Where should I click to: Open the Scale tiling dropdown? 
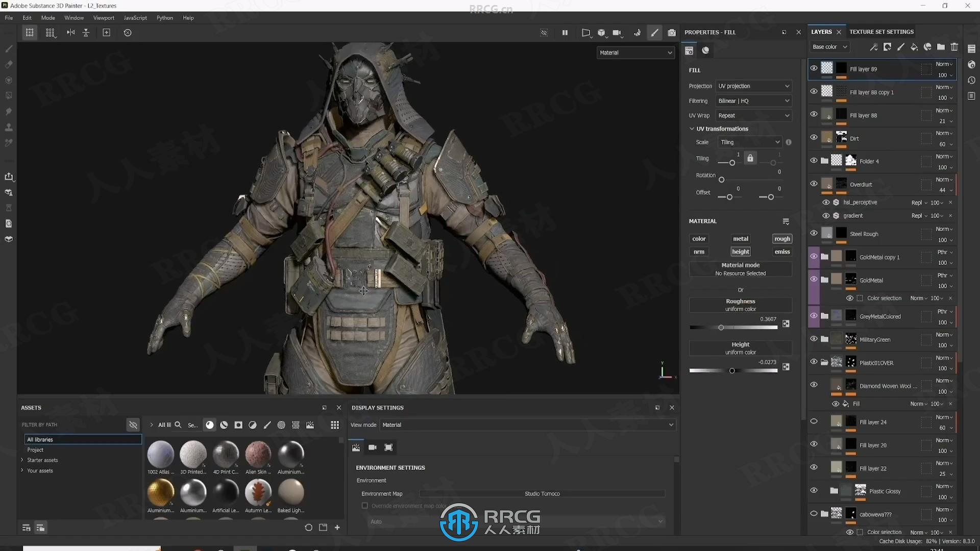[x=749, y=142]
